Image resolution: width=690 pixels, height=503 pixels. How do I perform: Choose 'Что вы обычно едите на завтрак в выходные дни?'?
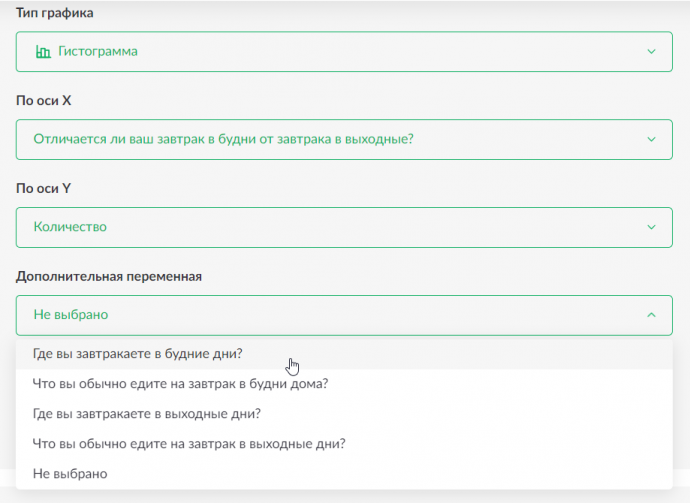[344, 444]
